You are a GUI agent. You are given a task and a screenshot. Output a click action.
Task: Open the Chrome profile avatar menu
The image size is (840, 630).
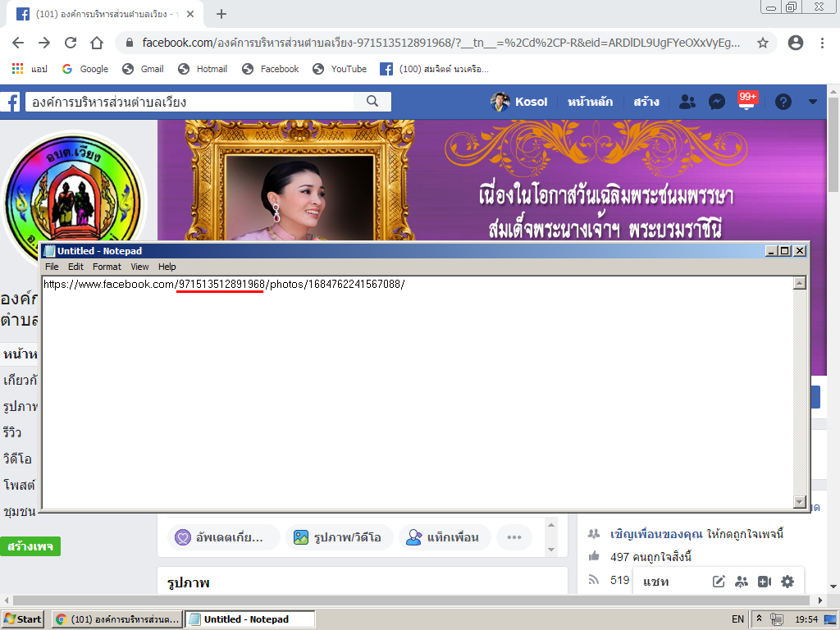coord(796,43)
